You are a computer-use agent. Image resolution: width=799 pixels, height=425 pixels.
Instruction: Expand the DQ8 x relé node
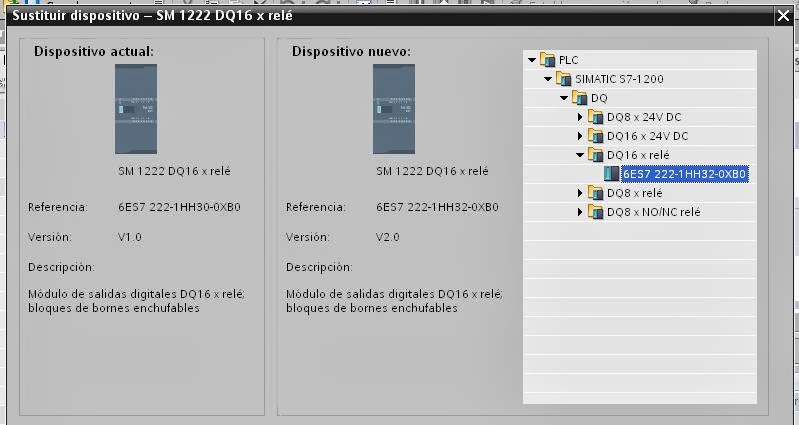click(580, 193)
